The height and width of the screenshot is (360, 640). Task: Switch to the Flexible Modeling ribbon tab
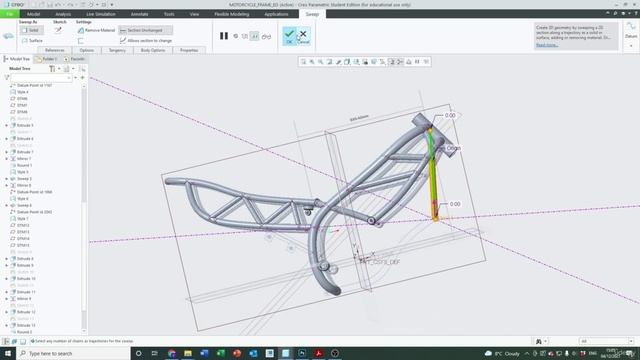[x=231, y=14]
